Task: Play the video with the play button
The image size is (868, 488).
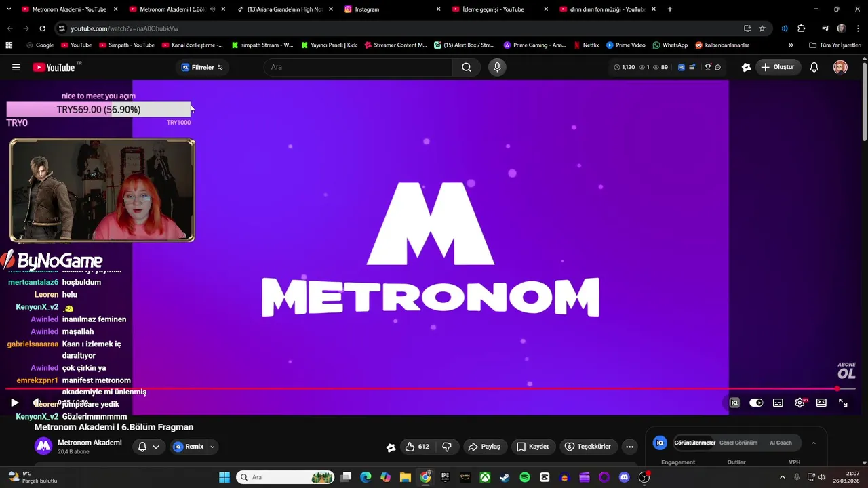Action: pyautogui.click(x=14, y=403)
